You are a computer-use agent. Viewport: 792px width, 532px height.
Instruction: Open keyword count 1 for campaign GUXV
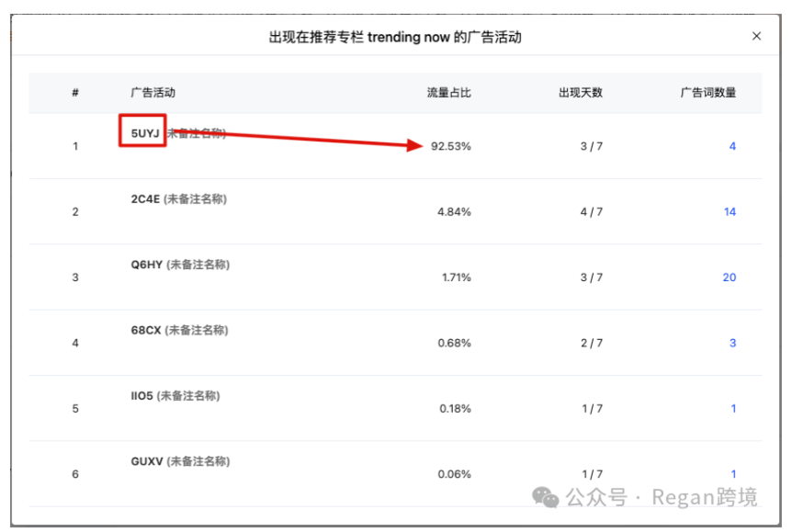tap(733, 474)
